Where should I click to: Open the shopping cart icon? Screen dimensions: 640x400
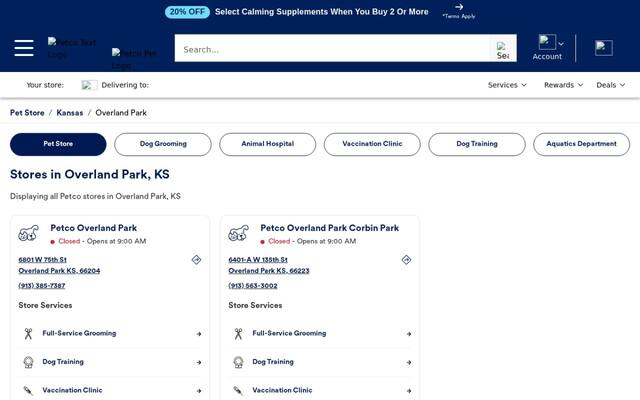point(604,48)
